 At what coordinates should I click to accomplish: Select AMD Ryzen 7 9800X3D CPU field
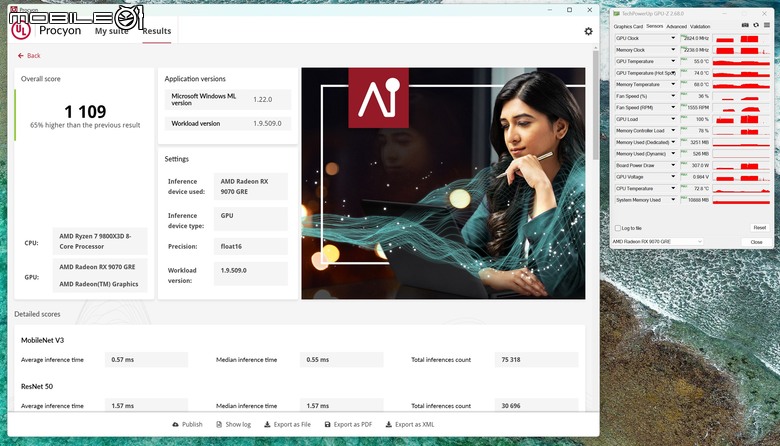pyautogui.click(x=100, y=241)
